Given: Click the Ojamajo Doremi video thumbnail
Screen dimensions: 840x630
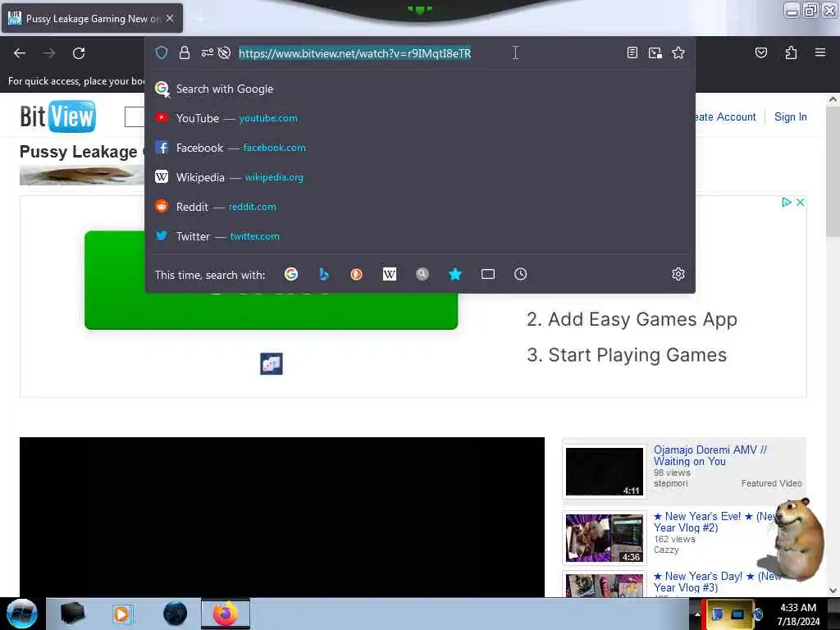Looking at the screenshot, I should [x=605, y=472].
